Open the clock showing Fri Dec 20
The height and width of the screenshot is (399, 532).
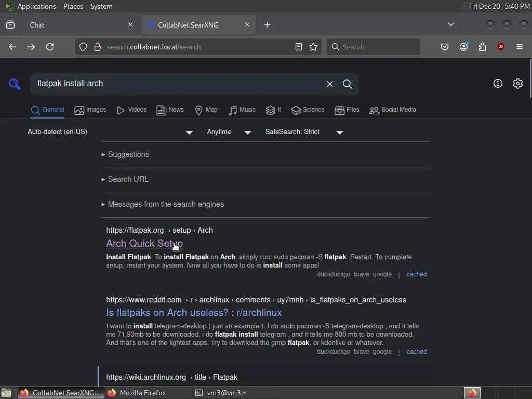pos(499,6)
